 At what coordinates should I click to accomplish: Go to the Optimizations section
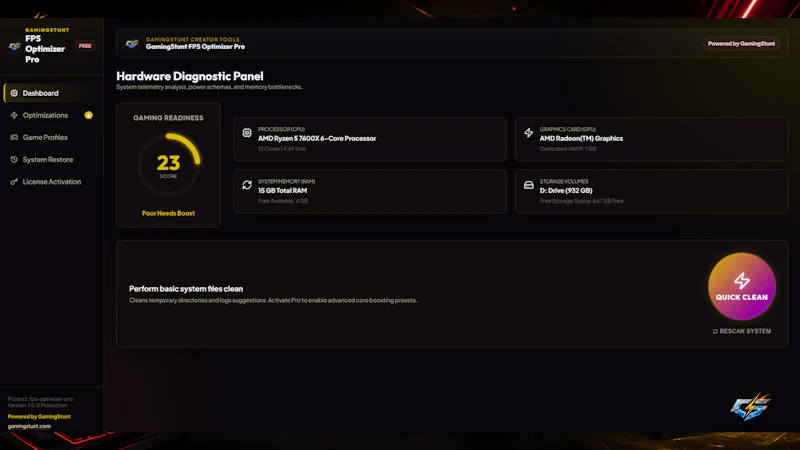pyautogui.click(x=52, y=115)
